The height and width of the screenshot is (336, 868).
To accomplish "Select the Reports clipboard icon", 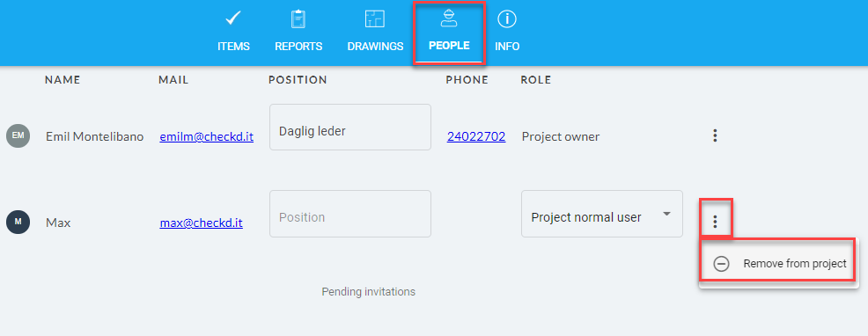I will (298, 18).
